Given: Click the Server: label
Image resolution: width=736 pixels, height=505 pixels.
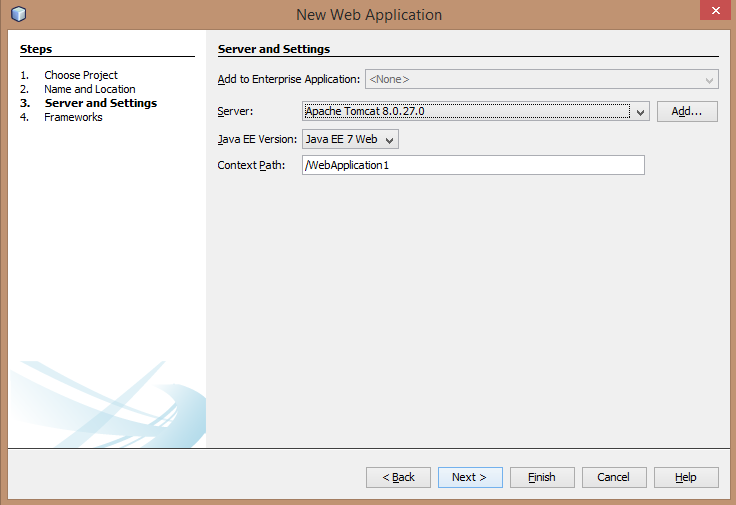Looking at the screenshot, I should tap(235, 112).
